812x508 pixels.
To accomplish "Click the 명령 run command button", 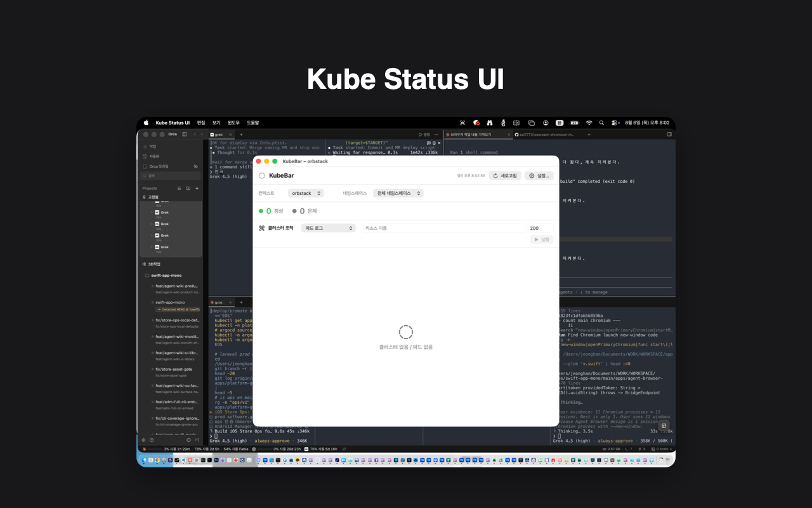I will (424, 135).
